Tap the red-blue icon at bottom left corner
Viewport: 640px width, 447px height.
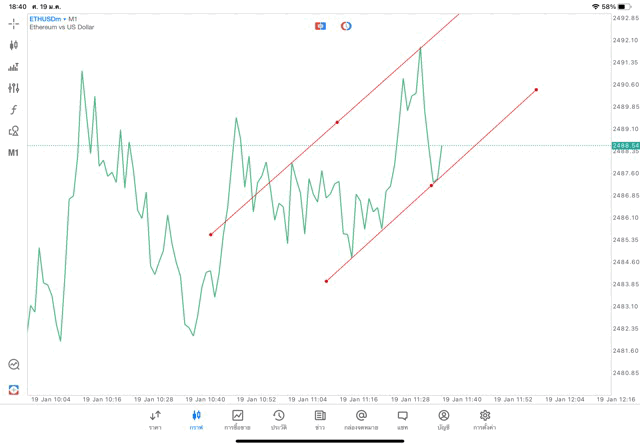[14, 389]
